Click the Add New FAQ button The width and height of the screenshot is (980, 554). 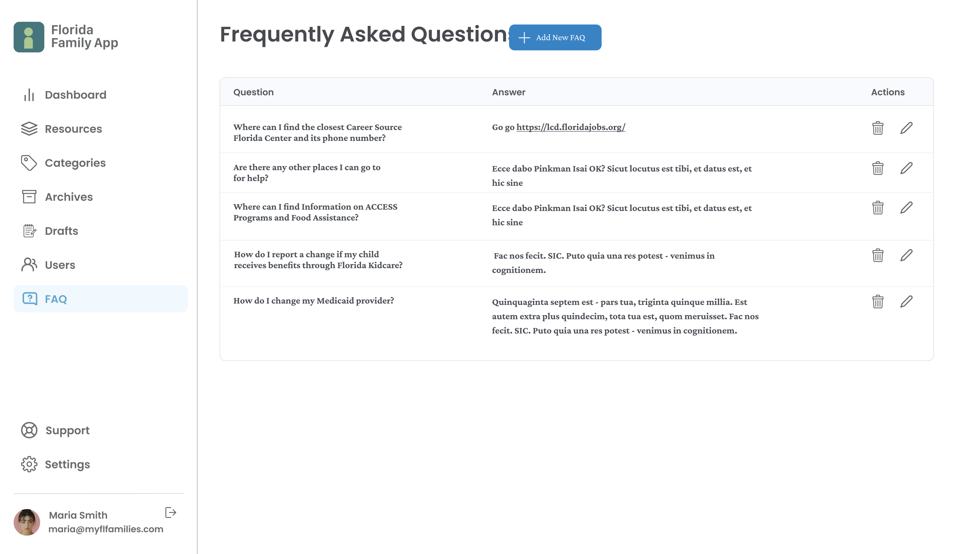[555, 37]
